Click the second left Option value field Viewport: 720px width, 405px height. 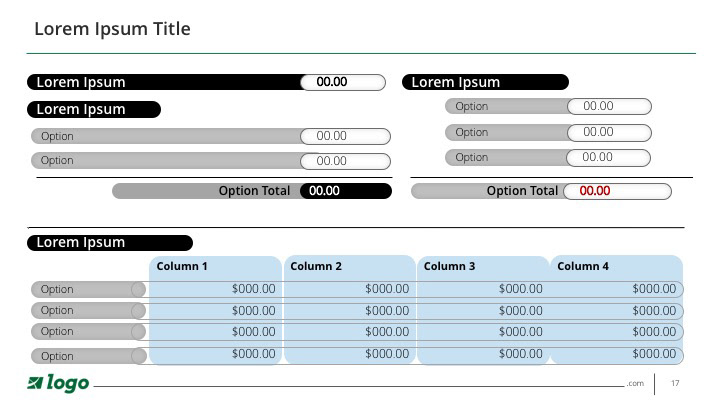(345, 161)
